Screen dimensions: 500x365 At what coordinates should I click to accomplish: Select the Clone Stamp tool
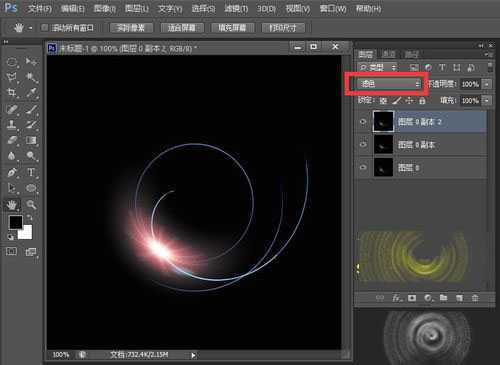(12, 124)
